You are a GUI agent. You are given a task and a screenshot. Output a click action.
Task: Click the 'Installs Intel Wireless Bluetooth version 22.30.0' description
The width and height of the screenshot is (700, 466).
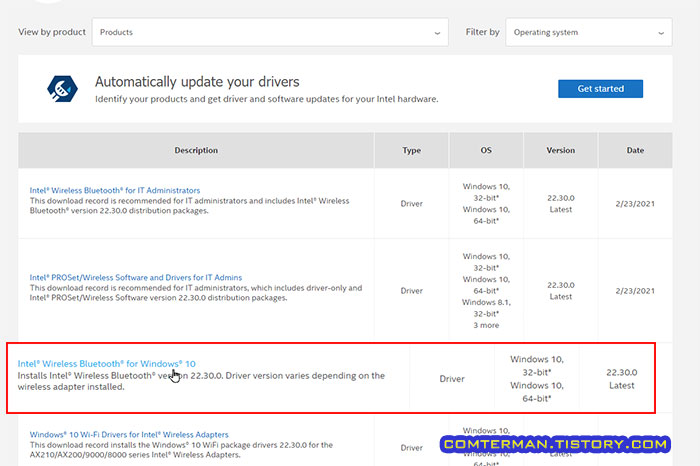coord(201,381)
